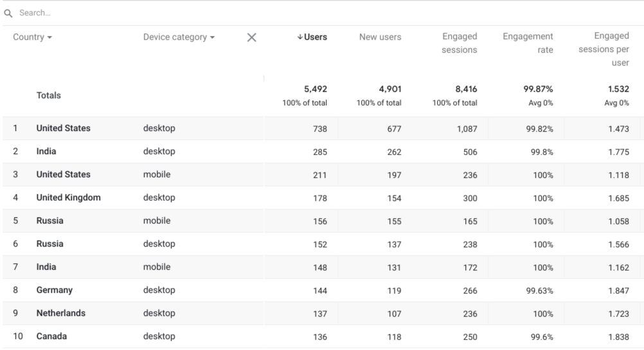Viewport: 644px width, 350px height.
Task: Select United Kingdom in row 4
Action: coord(68,198)
